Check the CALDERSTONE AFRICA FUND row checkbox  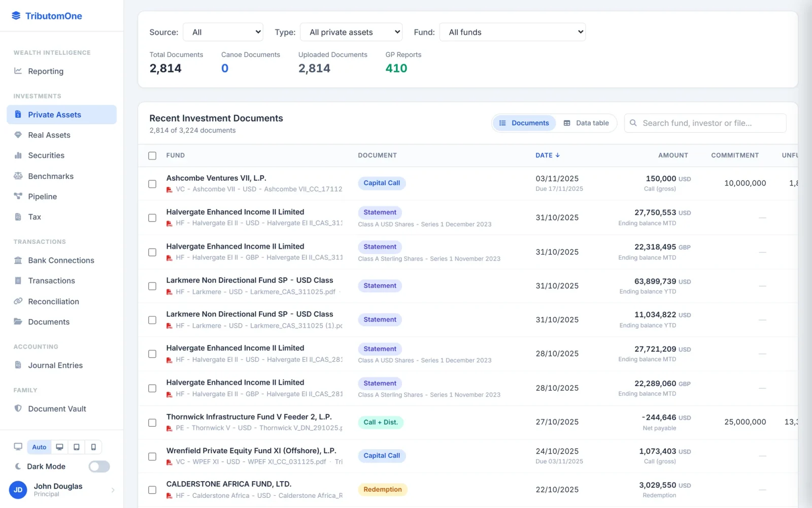(152, 490)
